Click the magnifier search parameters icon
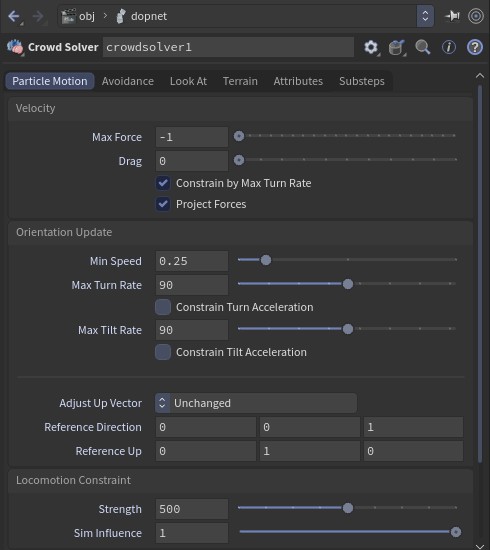The image size is (490, 550). click(x=423, y=47)
